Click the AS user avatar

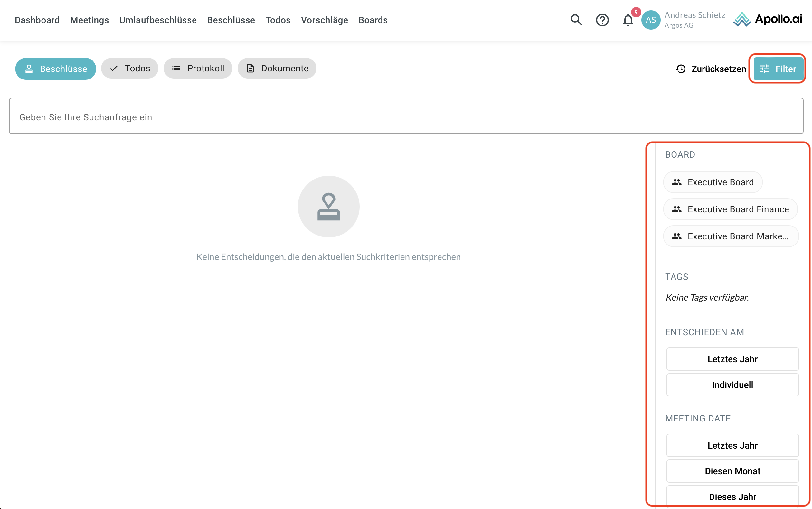pos(651,20)
